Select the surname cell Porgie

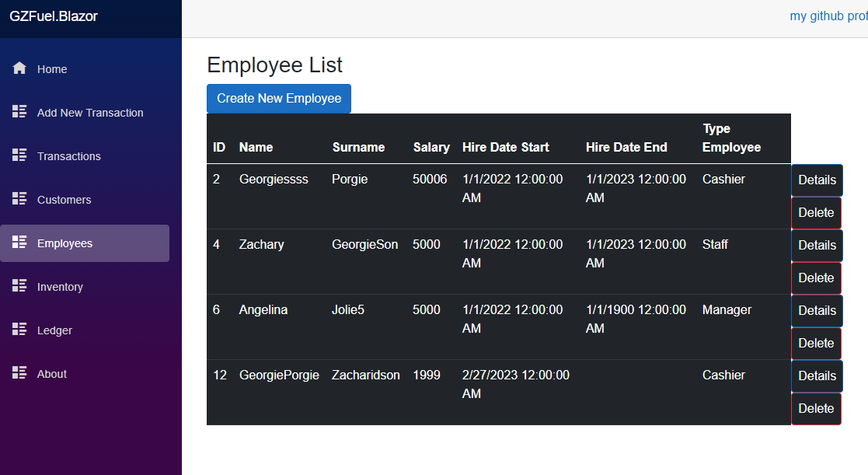pyautogui.click(x=350, y=180)
